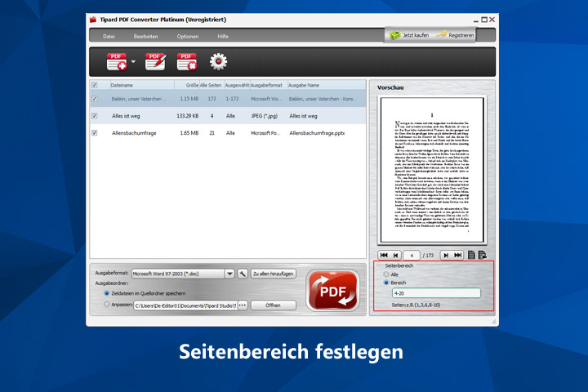588x392 pixels.
Task: Open the Datei menu
Action: point(109,37)
